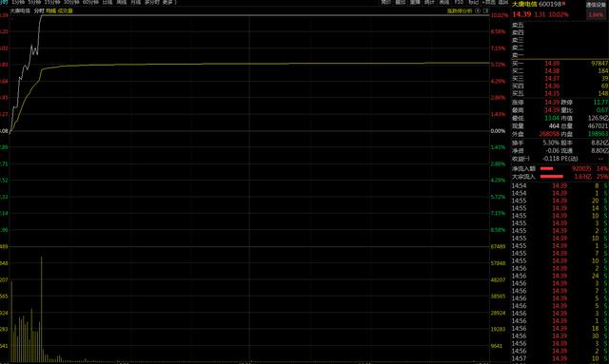Click the current price 14.39 in header
The width and height of the screenshot is (609, 364).
pos(521,14)
